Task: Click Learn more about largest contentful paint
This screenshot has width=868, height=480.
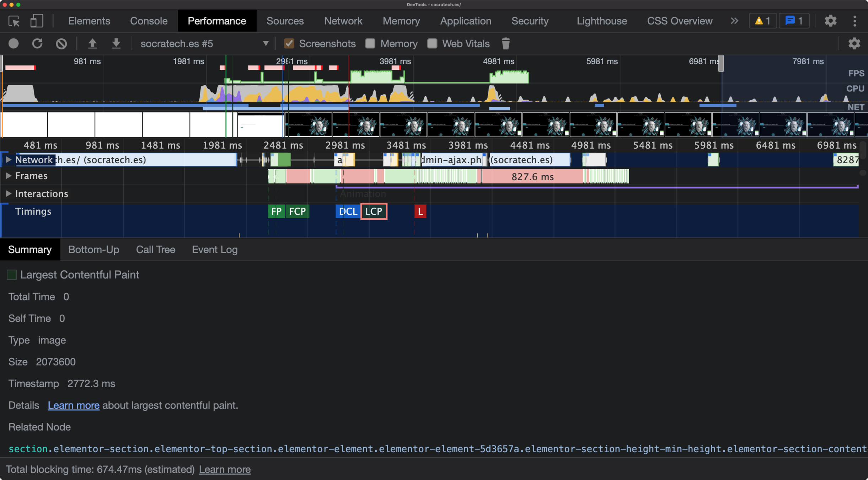Action: [x=74, y=405]
